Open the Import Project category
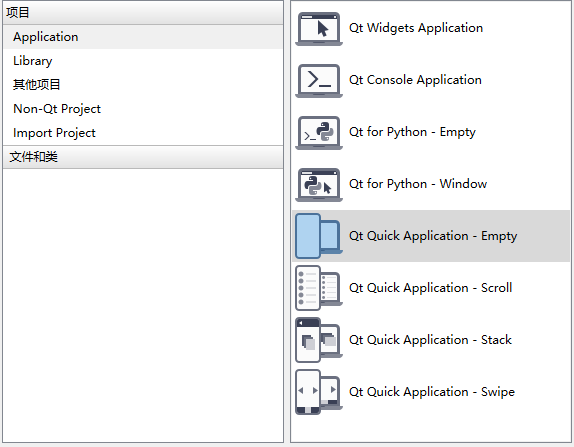The image size is (574, 447). click(x=143, y=133)
